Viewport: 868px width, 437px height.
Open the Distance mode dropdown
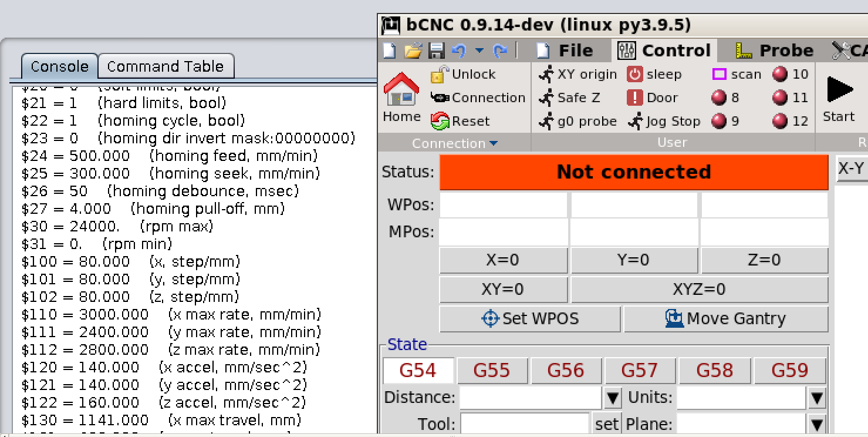613,398
